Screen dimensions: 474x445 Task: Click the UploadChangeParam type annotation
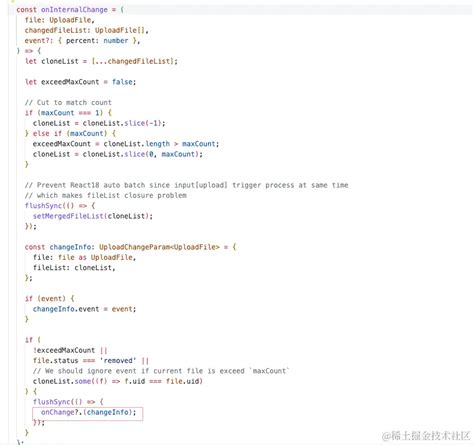159,247
